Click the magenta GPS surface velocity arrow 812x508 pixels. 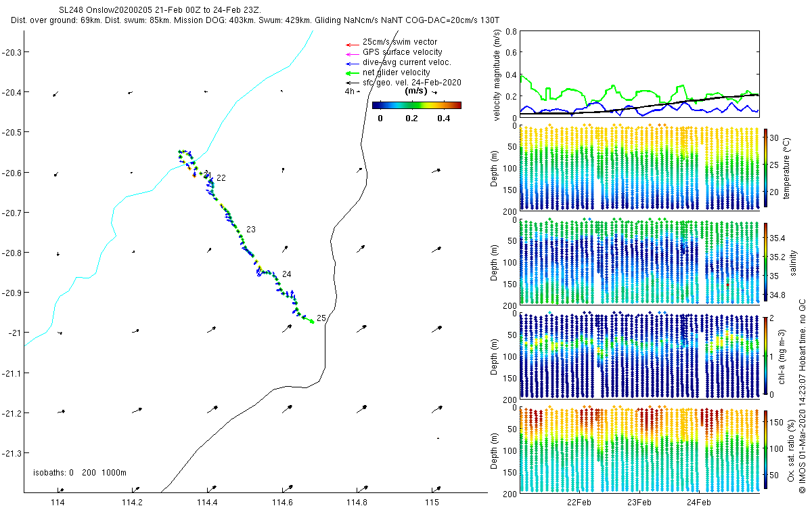[x=350, y=54]
